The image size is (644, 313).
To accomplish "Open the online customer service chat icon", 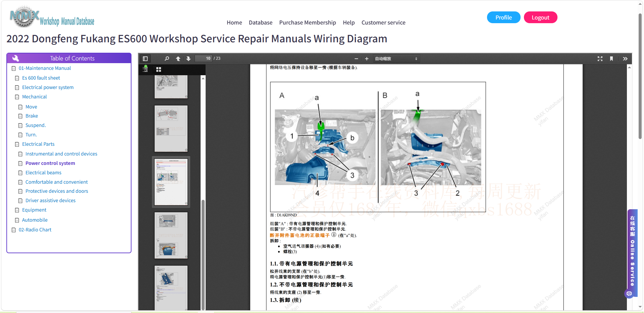I will tap(629, 294).
